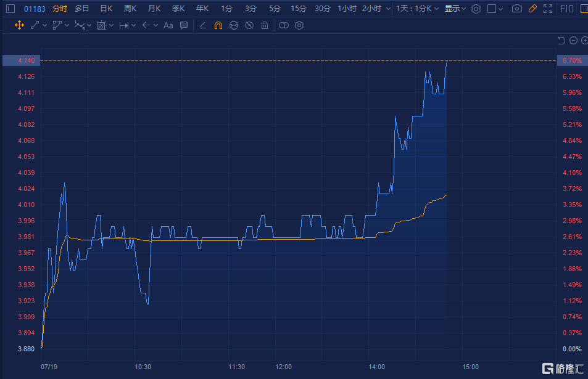Add a comment bubble annotation
This screenshot has width=588, height=379.
tap(184, 25)
